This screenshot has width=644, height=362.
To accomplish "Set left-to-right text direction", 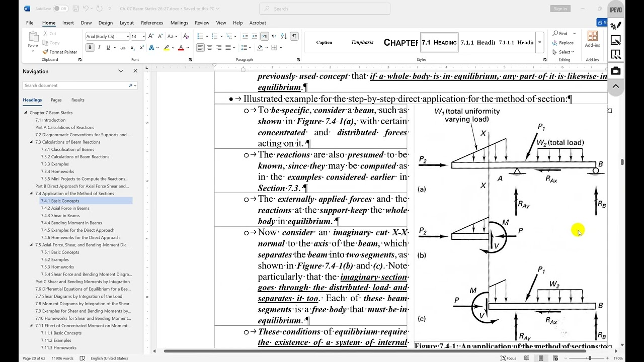I will point(265,36).
